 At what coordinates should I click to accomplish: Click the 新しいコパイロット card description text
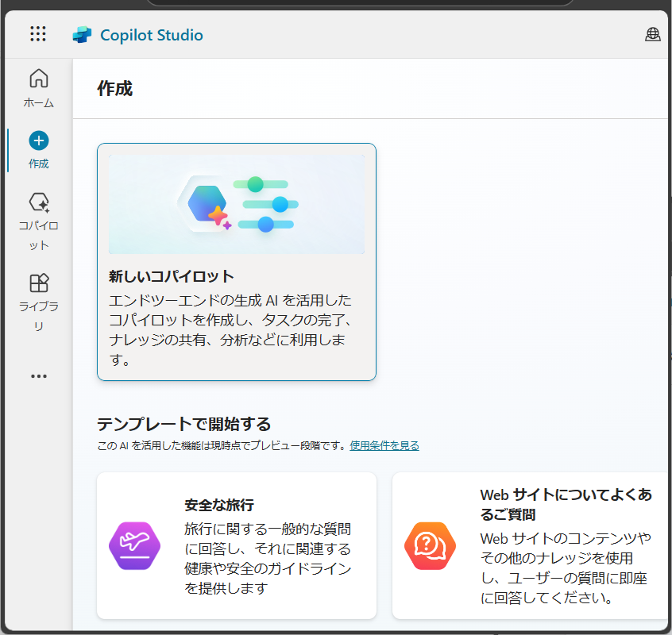pos(230,330)
